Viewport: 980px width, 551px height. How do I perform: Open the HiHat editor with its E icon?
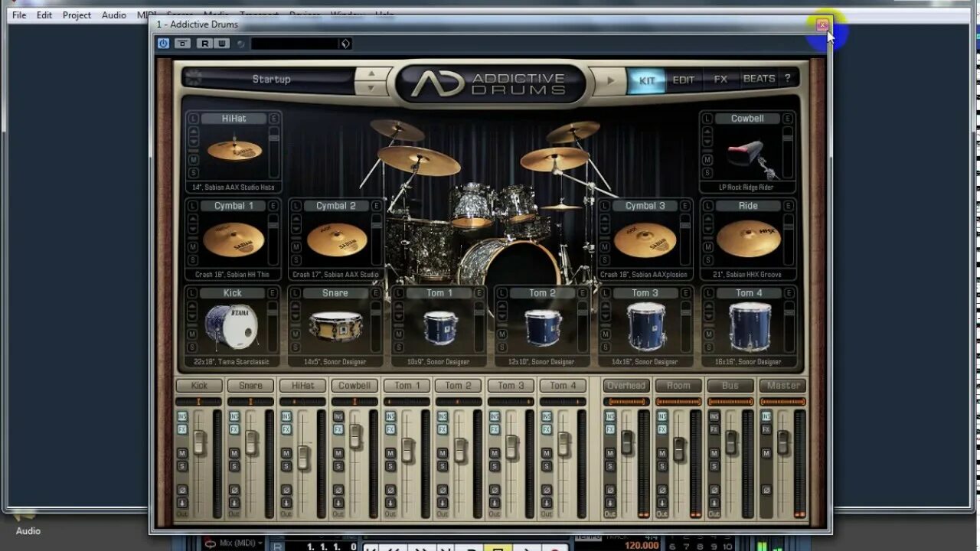[x=273, y=119]
